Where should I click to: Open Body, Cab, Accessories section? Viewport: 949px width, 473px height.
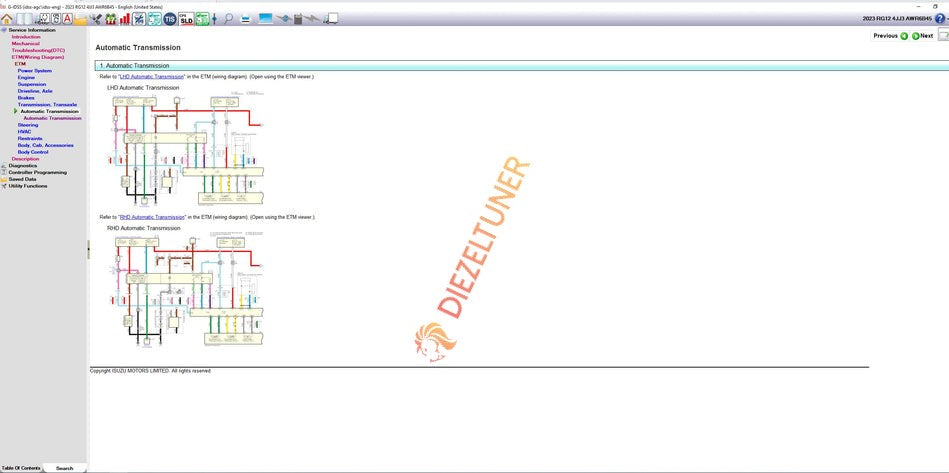(x=45, y=145)
